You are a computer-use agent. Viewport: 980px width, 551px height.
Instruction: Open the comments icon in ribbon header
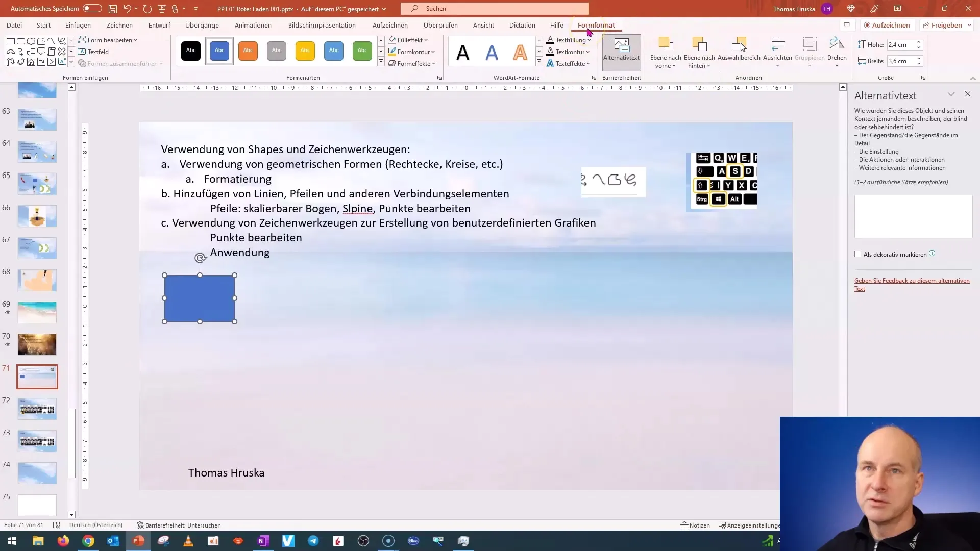point(847,25)
